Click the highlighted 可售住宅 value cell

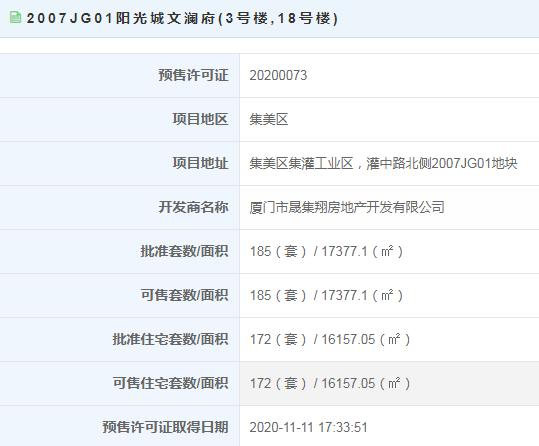389,383
